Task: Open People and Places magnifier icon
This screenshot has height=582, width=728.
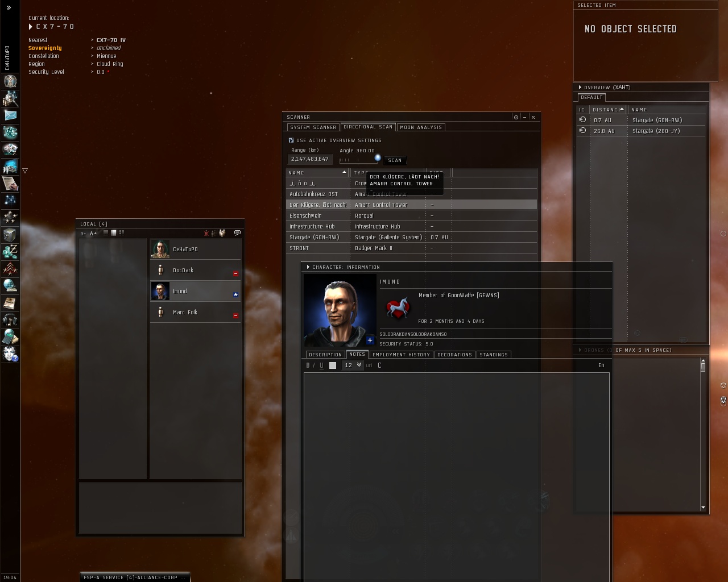Action: click(10, 98)
